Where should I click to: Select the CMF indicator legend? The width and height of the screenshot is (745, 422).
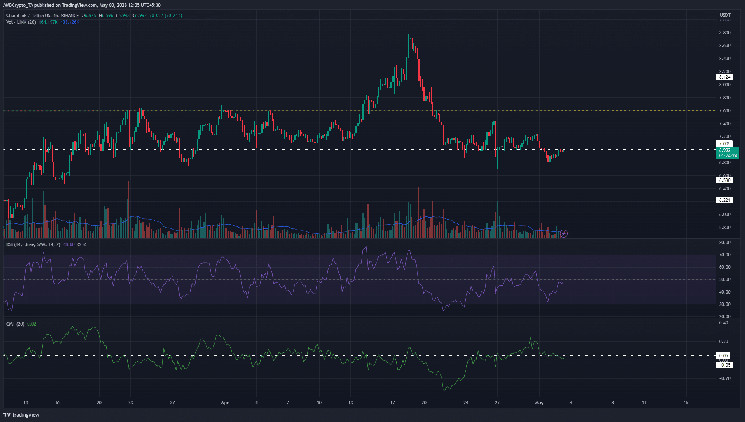click(x=21, y=324)
